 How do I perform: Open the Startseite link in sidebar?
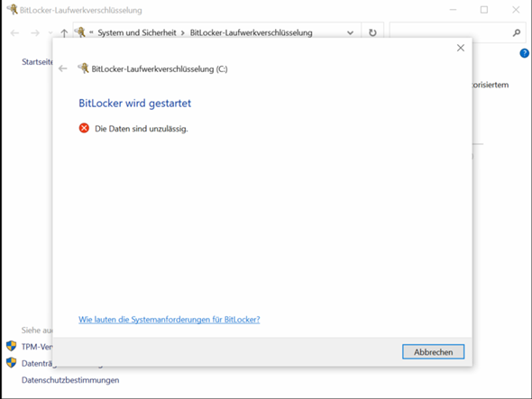pyautogui.click(x=37, y=62)
